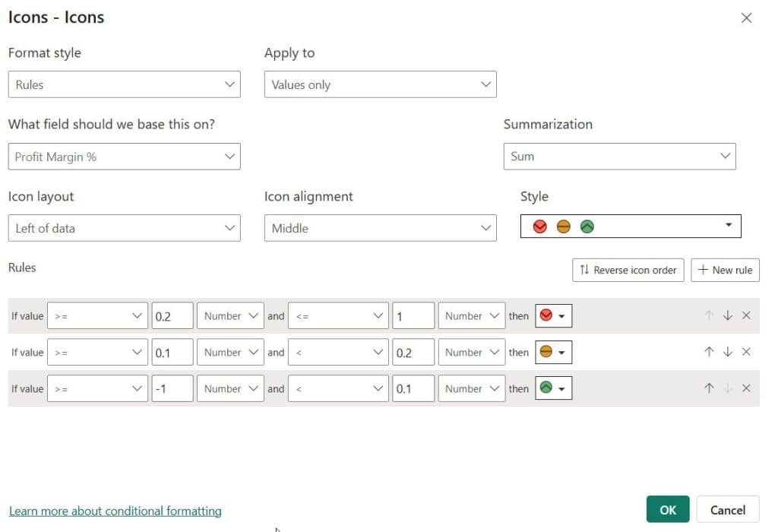Move second rule down with arrow

pos(728,351)
